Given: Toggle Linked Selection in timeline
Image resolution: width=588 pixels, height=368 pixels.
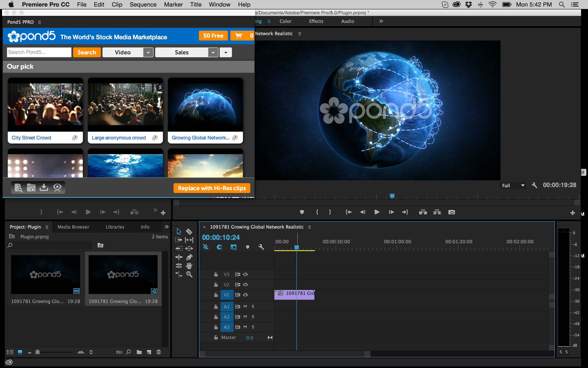Looking at the screenshot, I should [233, 247].
